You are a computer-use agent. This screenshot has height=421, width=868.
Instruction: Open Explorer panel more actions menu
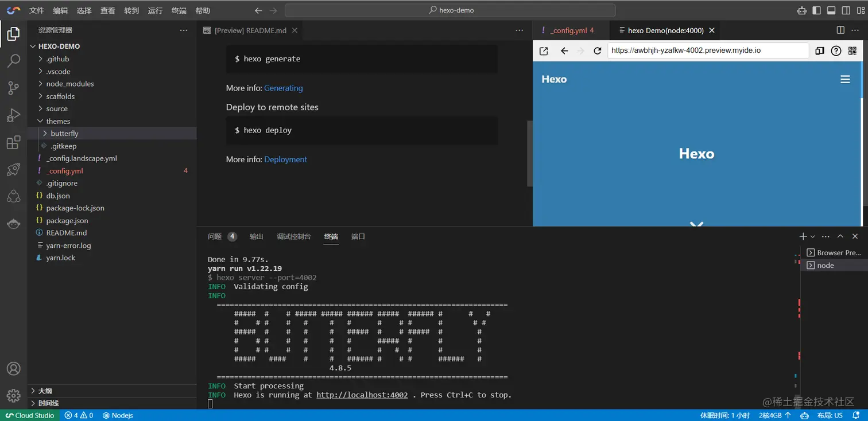click(184, 30)
